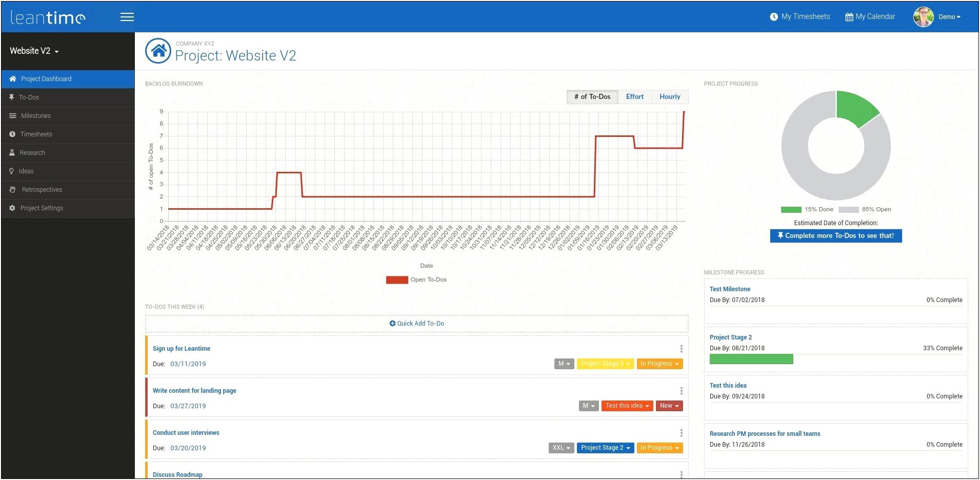Open Ideas in sidebar
Screen dimensions: 980x480
pyautogui.click(x=68, y=171)
